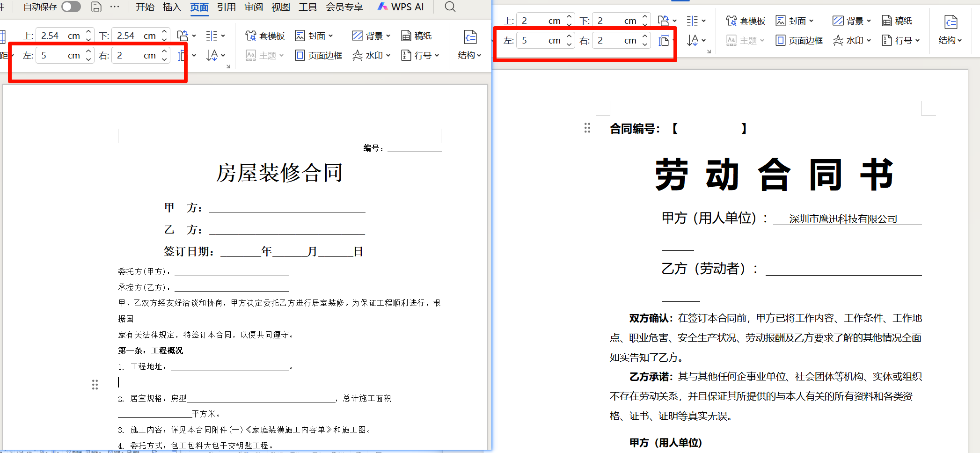980x453 pixels.
Task: Click the search magnifier icon
Action: pyautogui.click(x=450, y=7)
